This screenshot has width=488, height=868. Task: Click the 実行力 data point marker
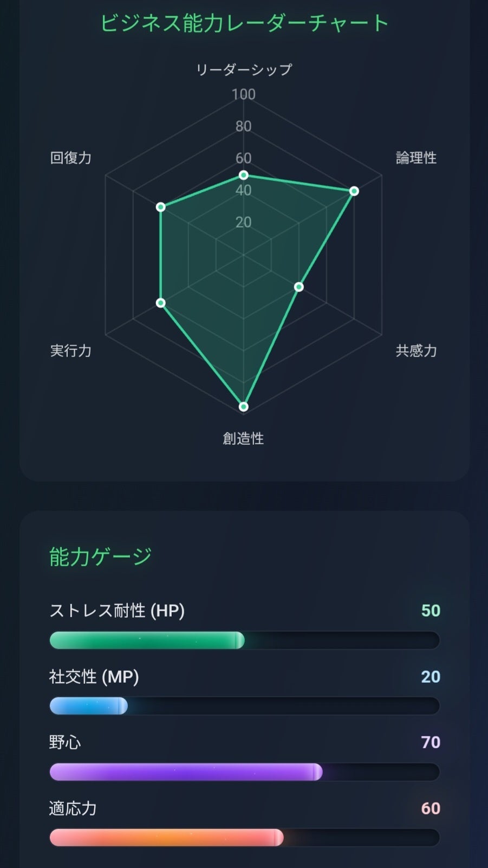(161, 302)
